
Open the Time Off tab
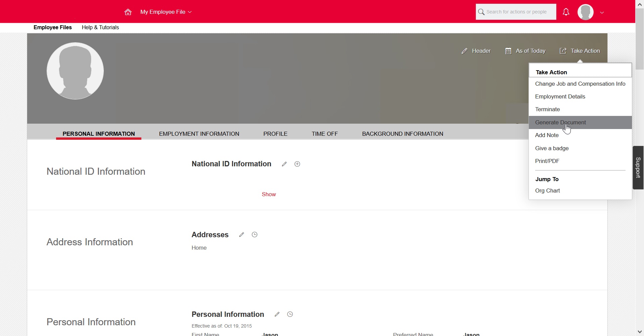[325, 134]
